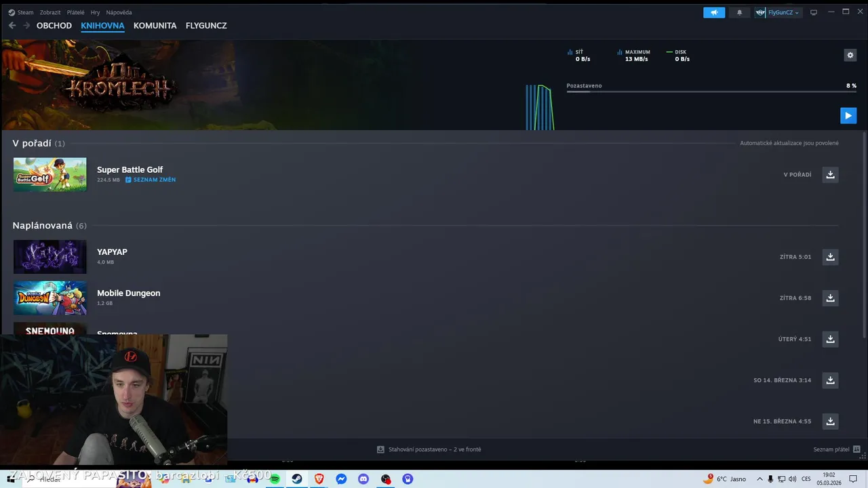
Task: Open Spotify from the taskbar
Action: 275,479
